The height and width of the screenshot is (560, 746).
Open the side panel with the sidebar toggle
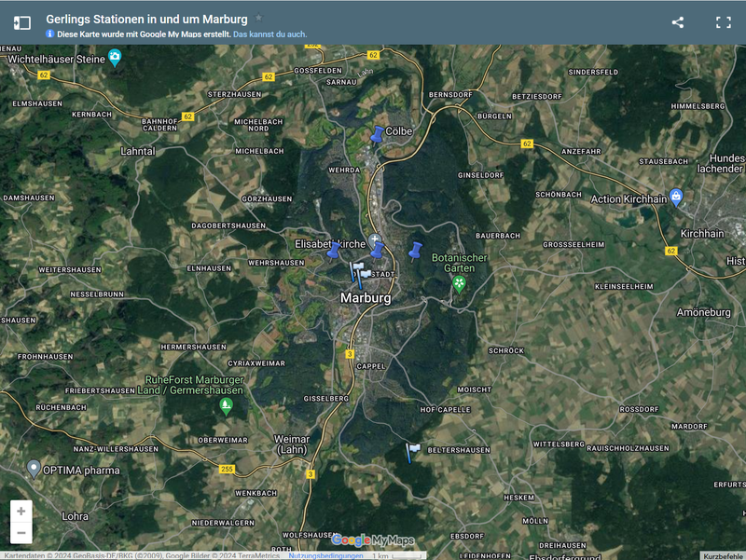point(21,22)
